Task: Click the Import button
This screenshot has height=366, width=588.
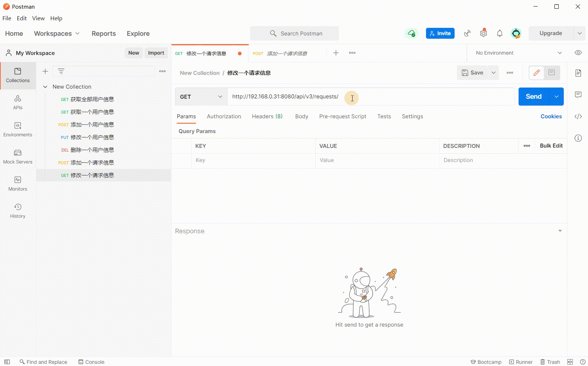Action: (156, 53)
